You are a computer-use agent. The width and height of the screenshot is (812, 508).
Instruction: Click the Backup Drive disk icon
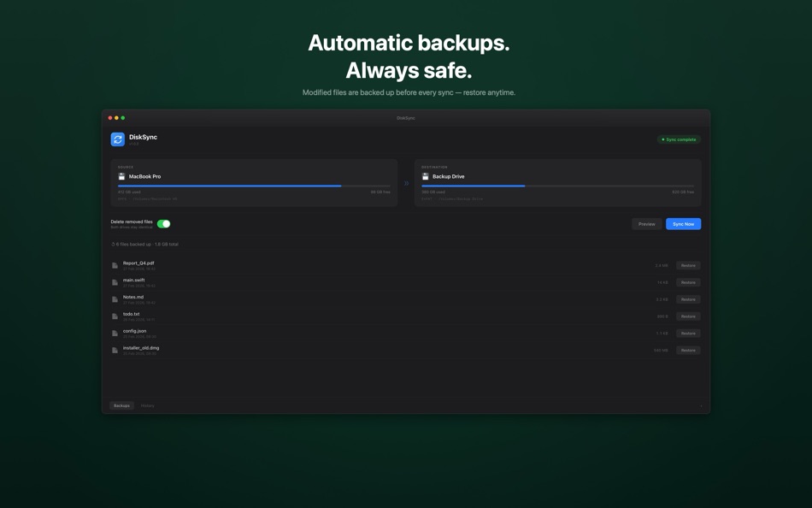pos(425,176)
